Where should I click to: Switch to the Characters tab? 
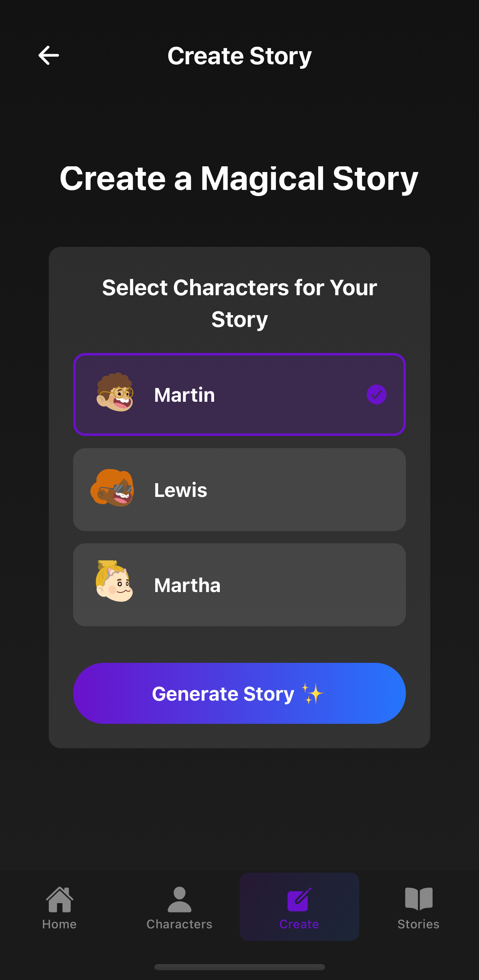[x=179, y=908]
